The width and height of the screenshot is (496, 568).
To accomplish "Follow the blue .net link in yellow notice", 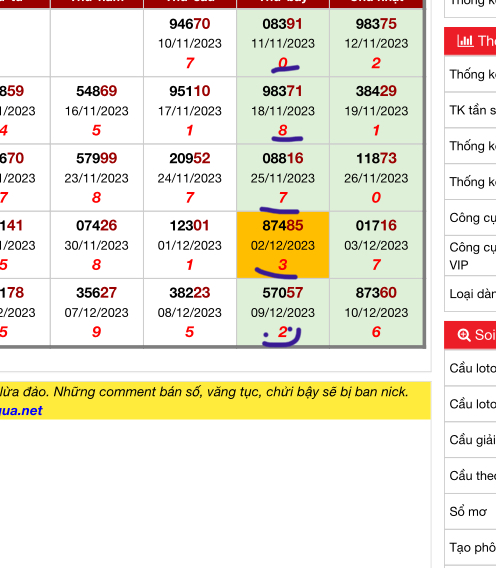I will pyautogui.click(x=21, y=411).
